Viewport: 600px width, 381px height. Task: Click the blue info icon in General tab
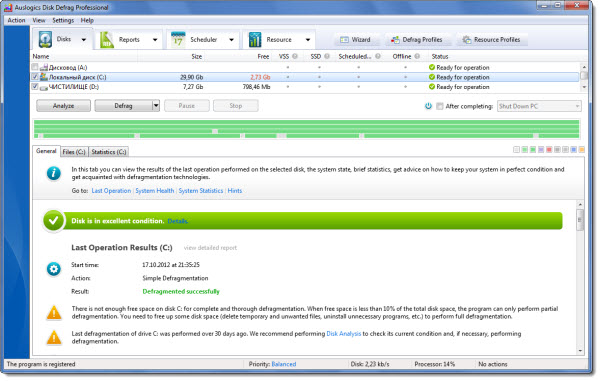[54, 173]
